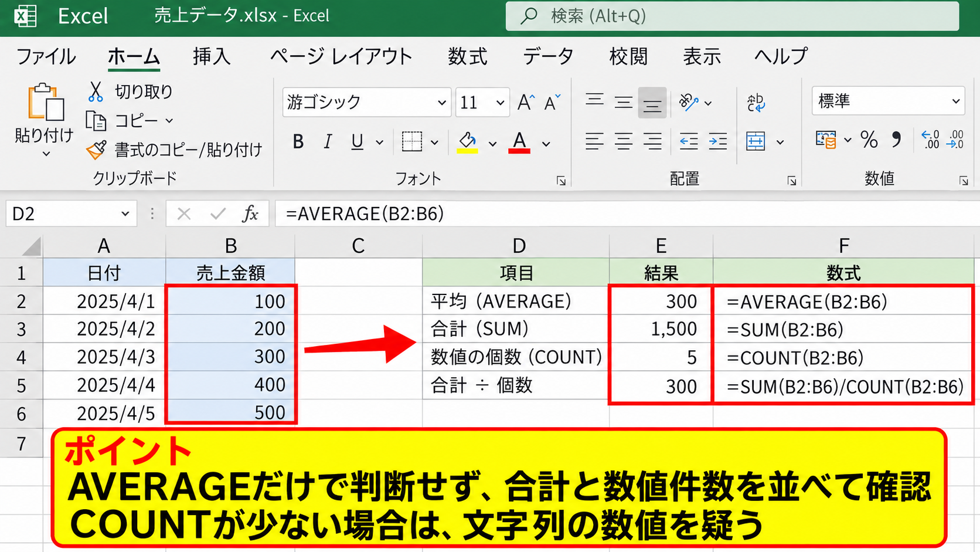Open the 配置 group dialog launcher
The width and height of the screenshot is (980, 552).
coord(791,181)
